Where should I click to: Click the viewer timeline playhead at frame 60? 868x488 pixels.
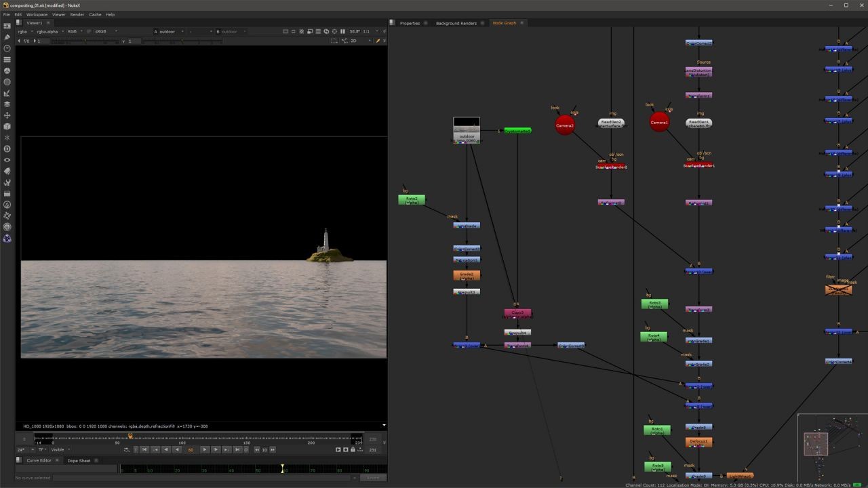point(130,436)
